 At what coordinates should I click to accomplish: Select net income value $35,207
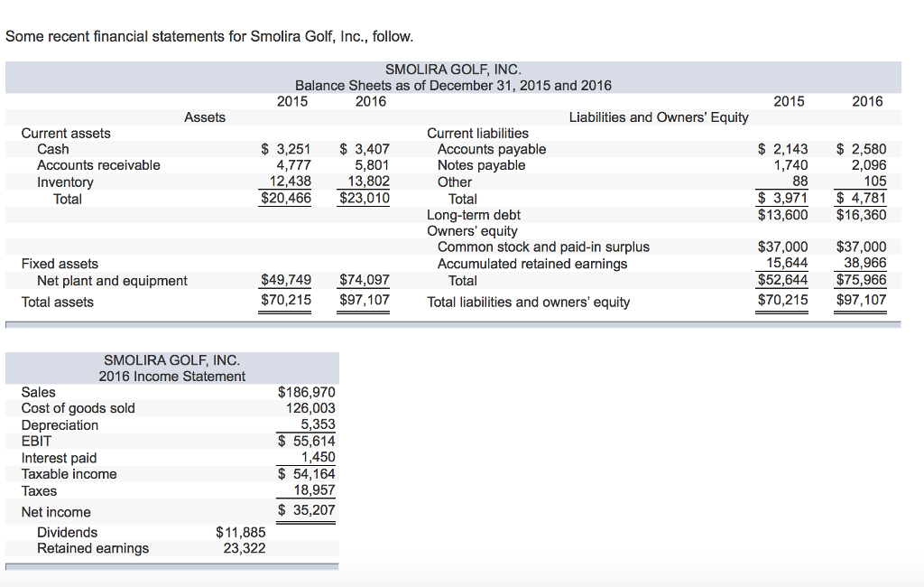[307, 510]
